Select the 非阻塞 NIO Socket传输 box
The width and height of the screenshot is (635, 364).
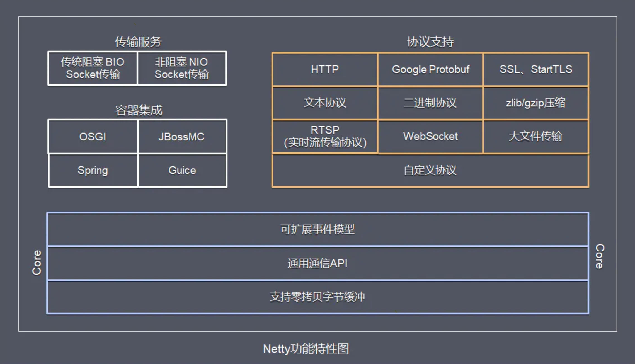point(182,68)
